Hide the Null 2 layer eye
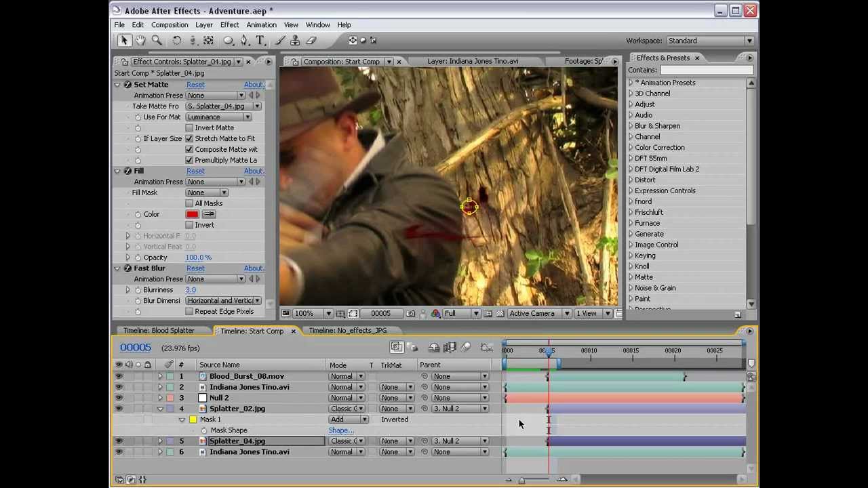This screenshot has height=488, width=868. click(119, 398)
